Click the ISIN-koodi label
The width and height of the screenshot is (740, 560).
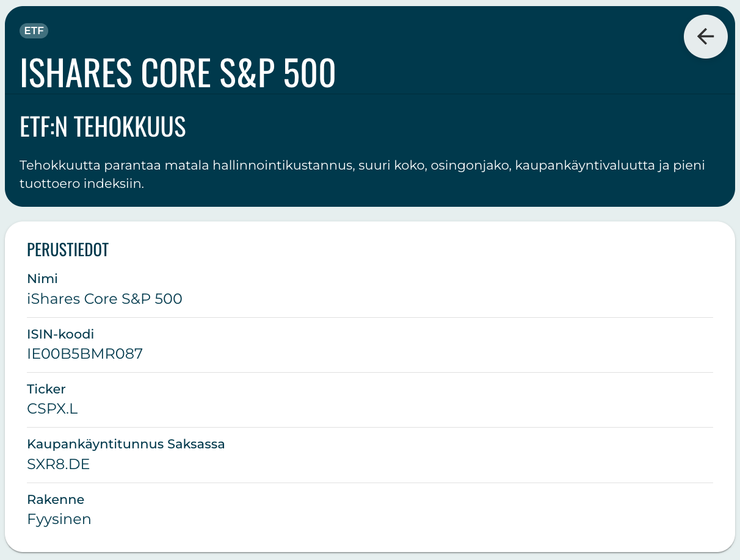tap(60, 334)
